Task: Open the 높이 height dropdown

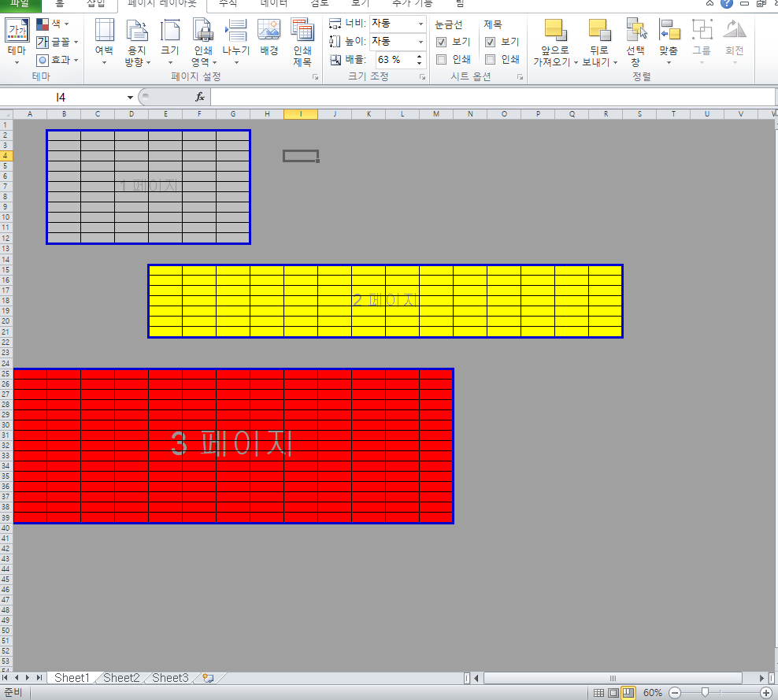Action: point(420,41)
